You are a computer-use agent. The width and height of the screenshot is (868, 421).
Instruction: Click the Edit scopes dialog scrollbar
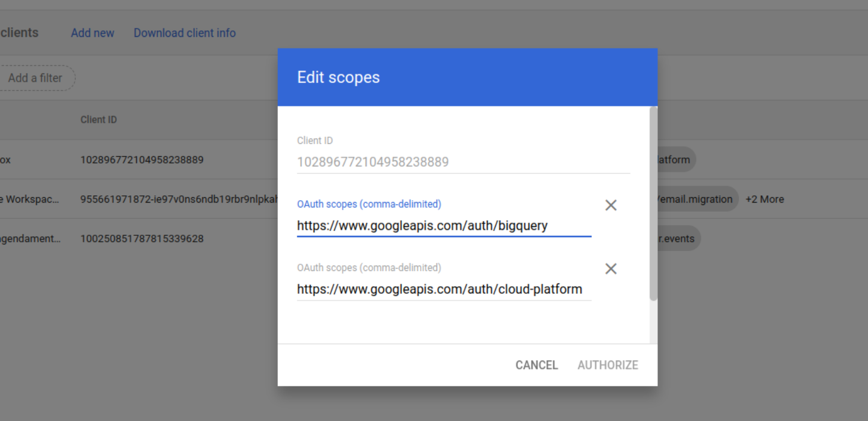[653, 206]
